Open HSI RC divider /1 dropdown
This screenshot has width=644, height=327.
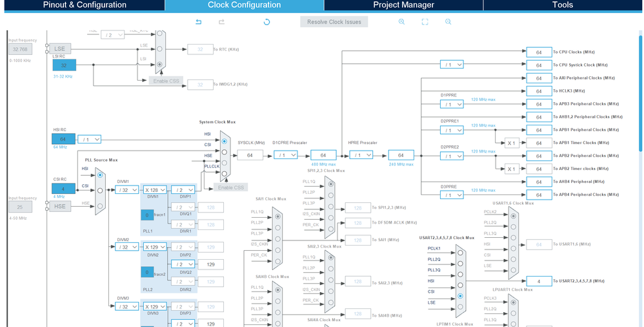coord(89,140)
